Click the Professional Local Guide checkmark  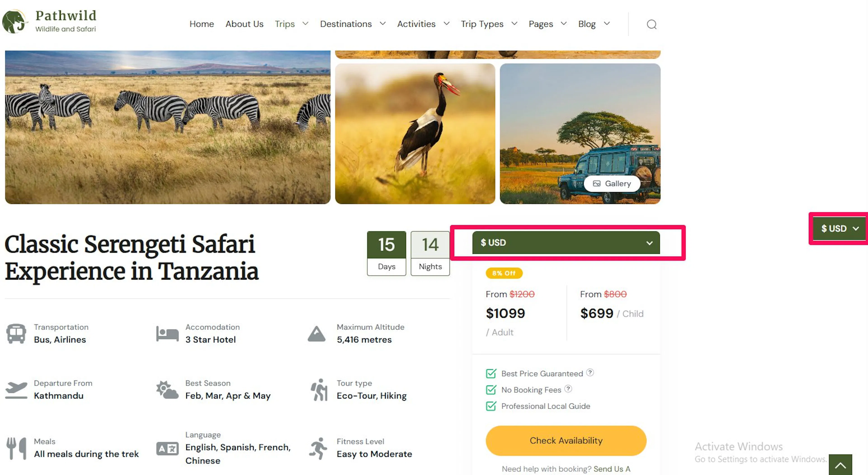click(x=491, y=406)
